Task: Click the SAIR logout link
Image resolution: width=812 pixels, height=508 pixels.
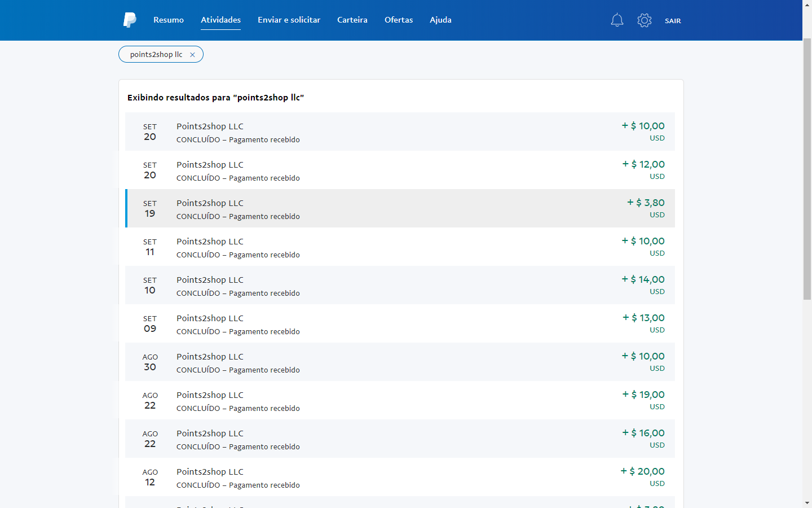Action: 673,21
